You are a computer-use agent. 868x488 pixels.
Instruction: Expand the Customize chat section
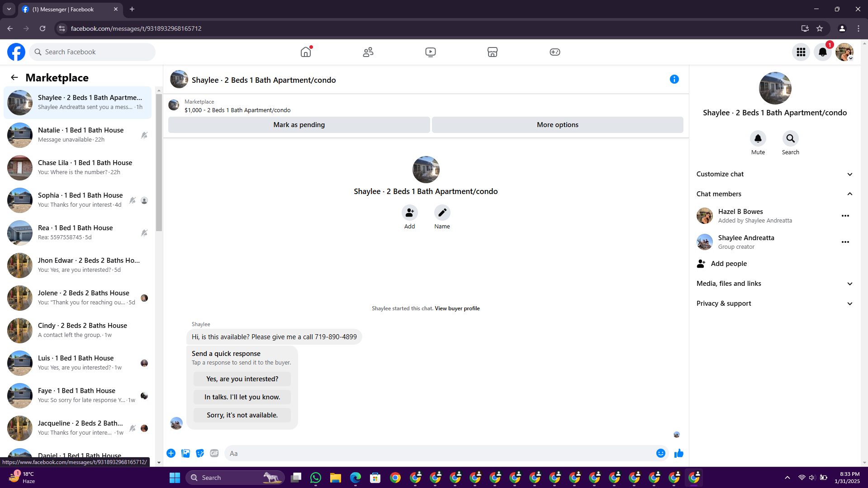coord(774,174)
